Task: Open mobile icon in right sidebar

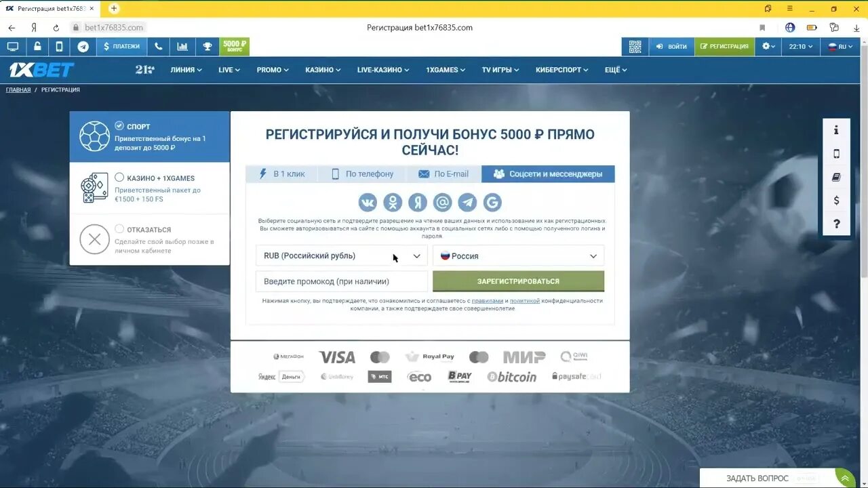Action: pyautogui.click(x=836, y=154)
